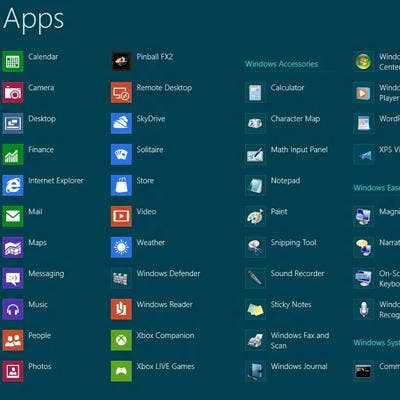Open the Xbox LIVE Games controller icon
This screenshot has width=400, height=400.
[121, 371]
